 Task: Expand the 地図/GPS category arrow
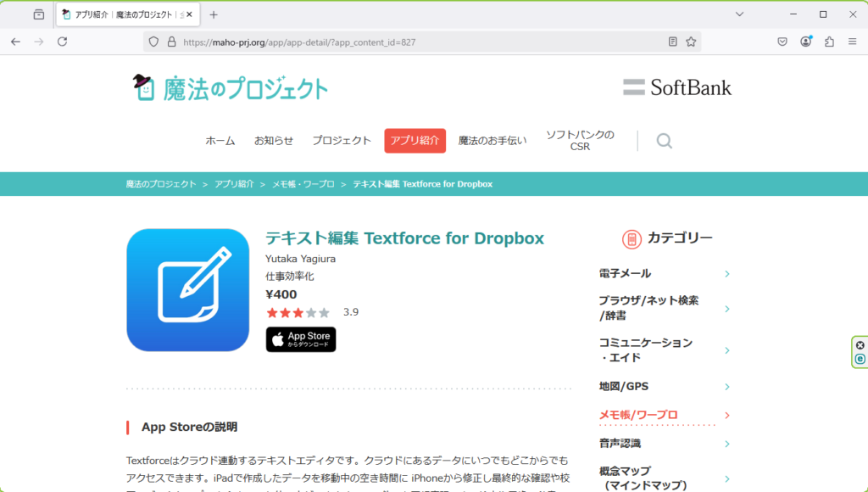[x=727, y=387]
